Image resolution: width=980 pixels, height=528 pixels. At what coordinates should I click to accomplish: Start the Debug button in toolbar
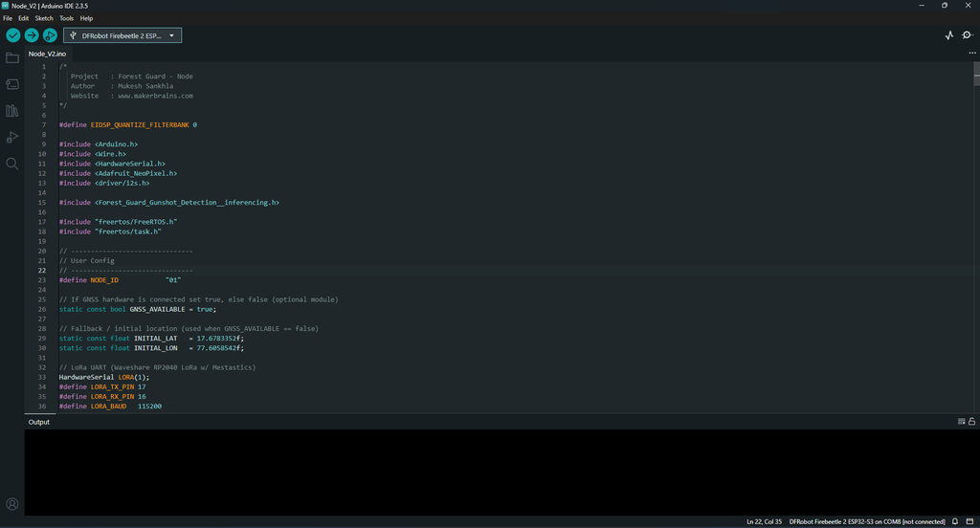[x=50, y=35]
